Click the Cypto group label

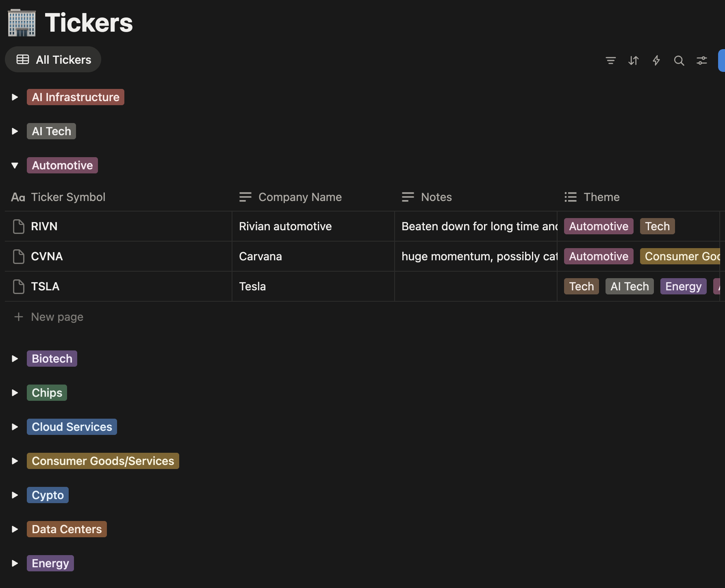pos(48,495)
